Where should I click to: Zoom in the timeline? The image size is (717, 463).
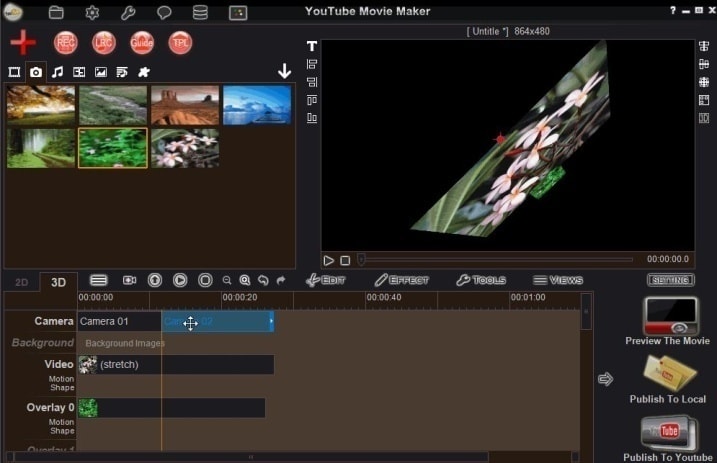coord(245,280)
